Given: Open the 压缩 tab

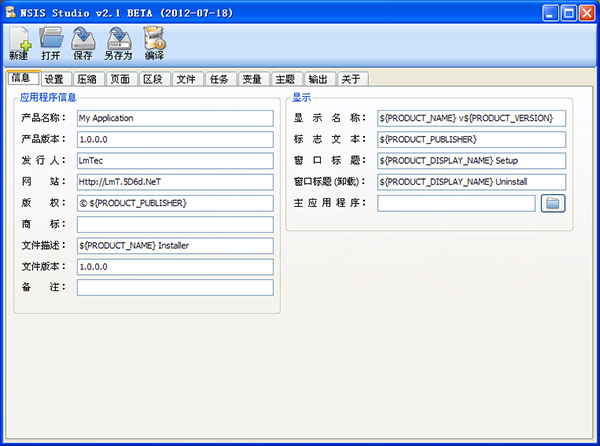Looking at the screenshot, I should (x=87, y=79).
